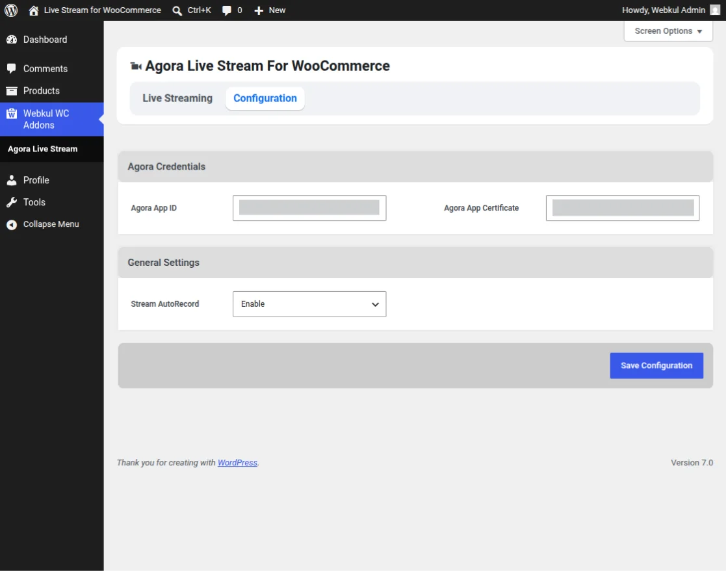The width and height of the screenshot is (728, 572).
Task: Focus the Agora App Certificate field
Action: coord(623,208)
